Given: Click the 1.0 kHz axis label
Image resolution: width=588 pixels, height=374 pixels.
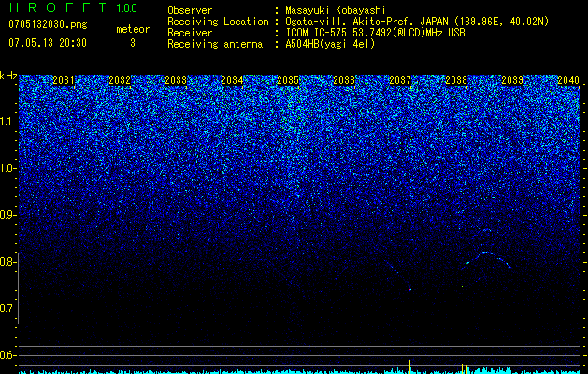Looking at the screenshot, I should [x=8, y=168].
